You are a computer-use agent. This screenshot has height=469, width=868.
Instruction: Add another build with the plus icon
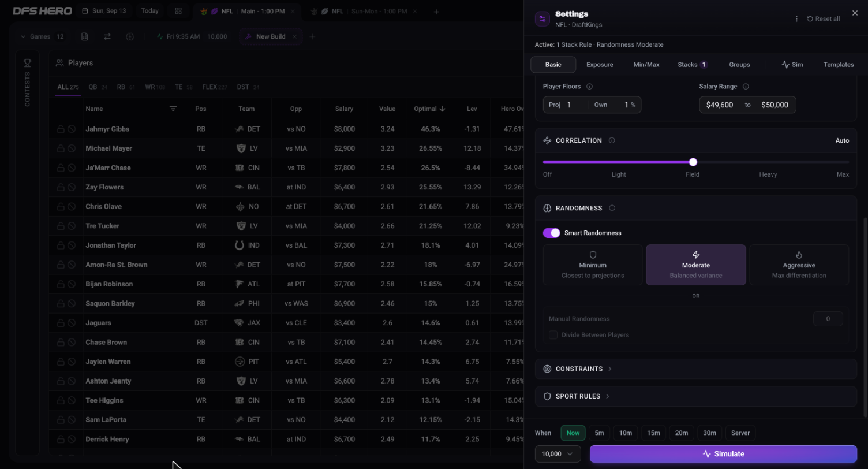tap(312, 36)
